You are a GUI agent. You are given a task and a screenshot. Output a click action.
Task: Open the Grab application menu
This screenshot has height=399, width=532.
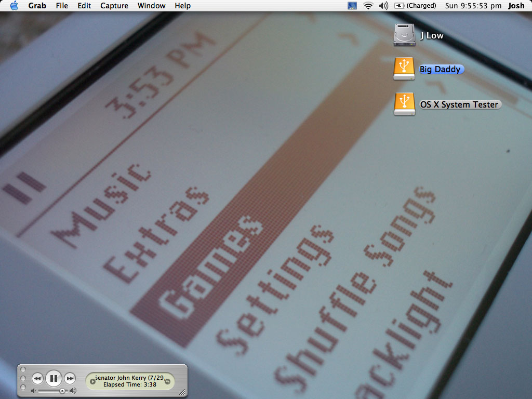coord(37,6)
